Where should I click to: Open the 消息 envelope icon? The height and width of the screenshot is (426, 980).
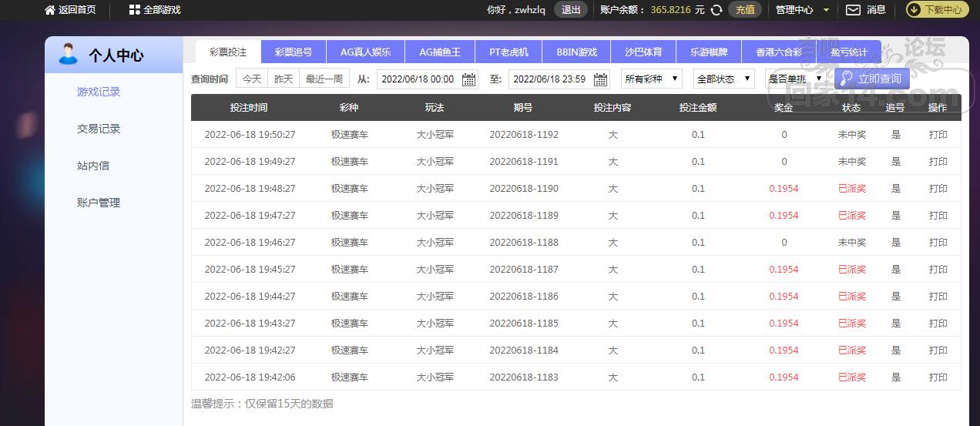pos(853,10)
